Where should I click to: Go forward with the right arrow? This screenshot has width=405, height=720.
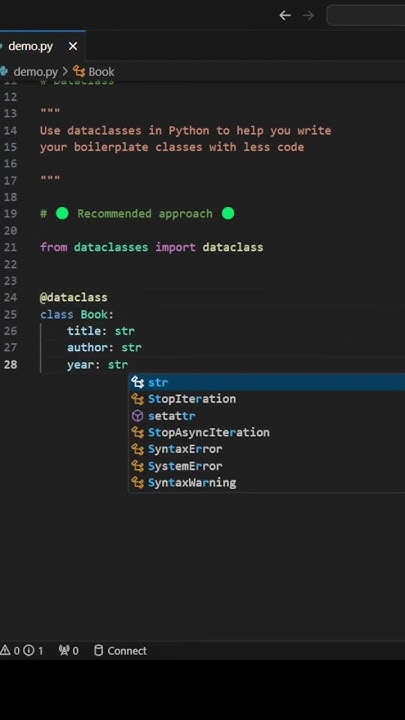[308, 16]
